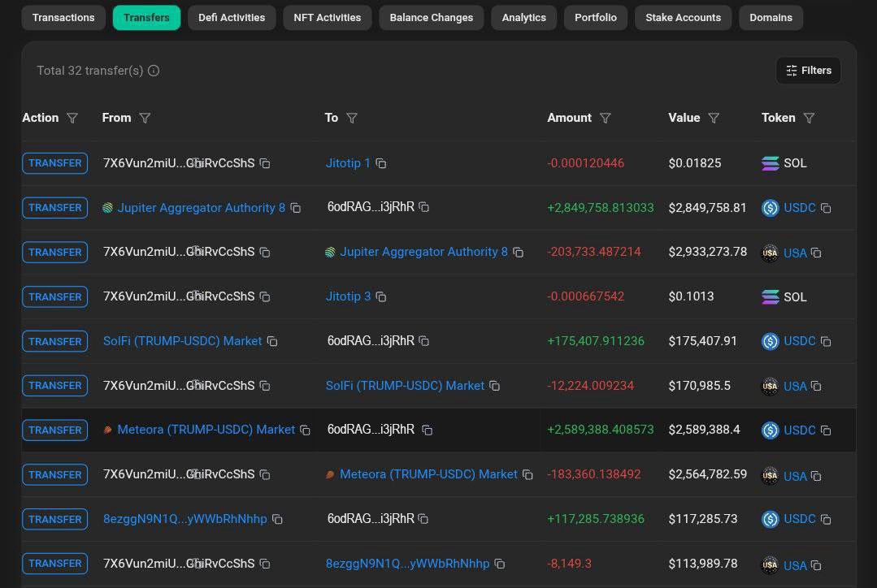Select value $2,589,388.4
The width and height of the screenshot is (877, 588).
coord(704,430)
